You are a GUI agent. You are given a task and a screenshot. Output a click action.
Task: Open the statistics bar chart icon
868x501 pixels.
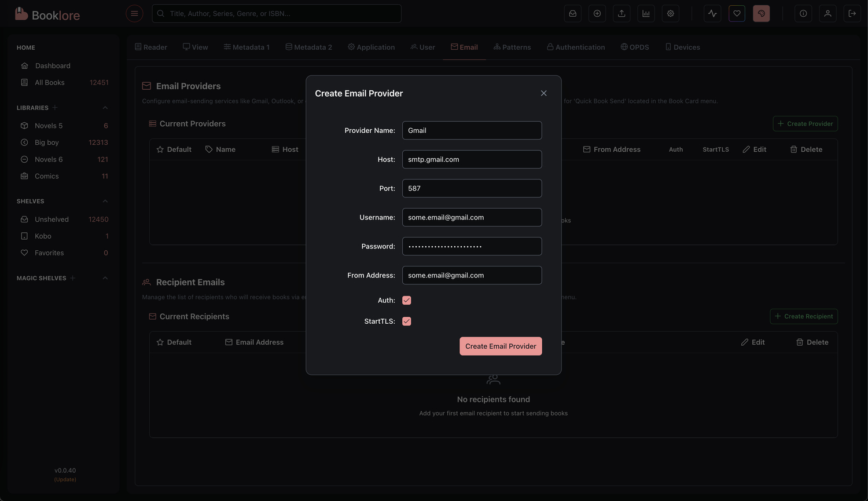646,13
